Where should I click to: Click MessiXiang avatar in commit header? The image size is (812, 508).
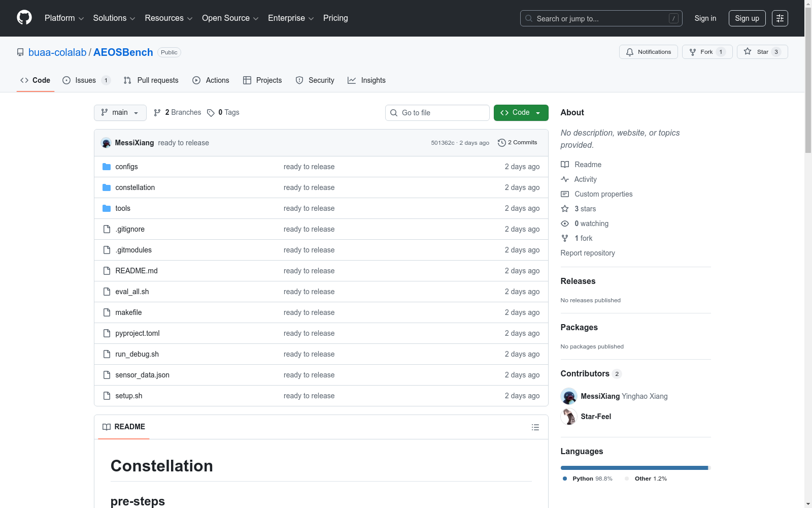[106, 143]
